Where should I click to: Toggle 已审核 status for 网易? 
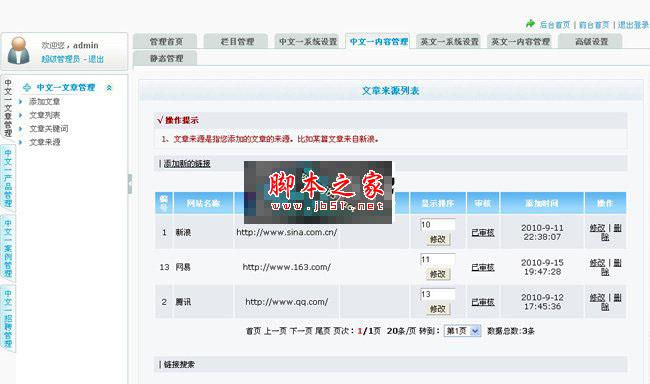click(483, 267)
